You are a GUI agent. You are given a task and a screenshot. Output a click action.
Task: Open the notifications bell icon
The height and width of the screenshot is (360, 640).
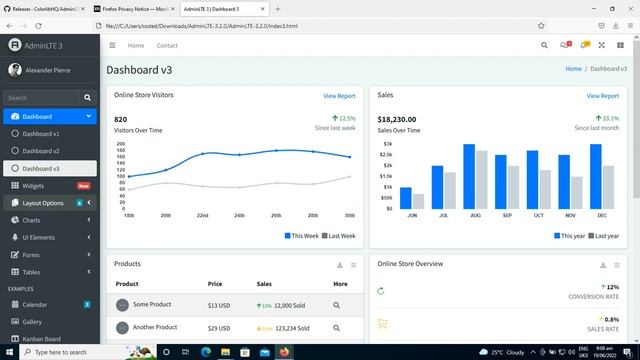click(x=585, y=45)
